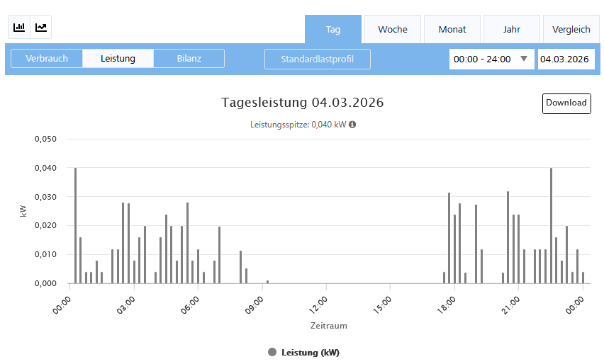Click the Standardlastprofil button
The width and height of the screenshot is (604, 364).
317,59
